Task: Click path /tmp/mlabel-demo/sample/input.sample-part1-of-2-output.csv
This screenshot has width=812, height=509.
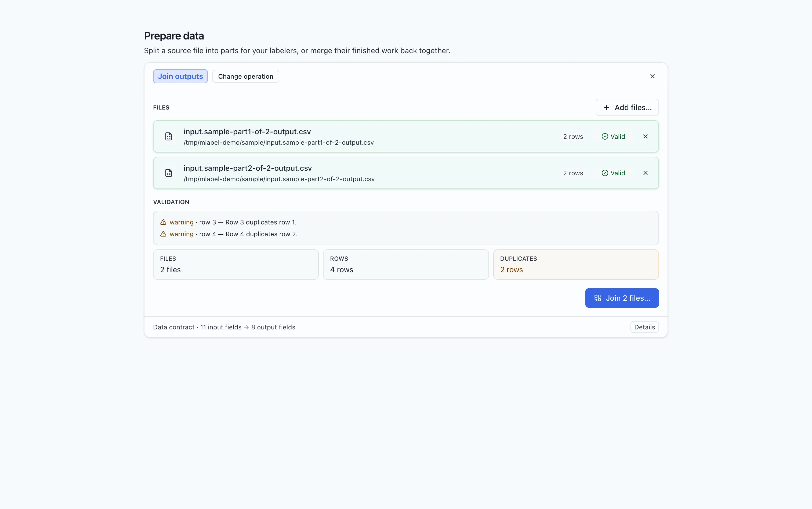Action: (278, 143)
